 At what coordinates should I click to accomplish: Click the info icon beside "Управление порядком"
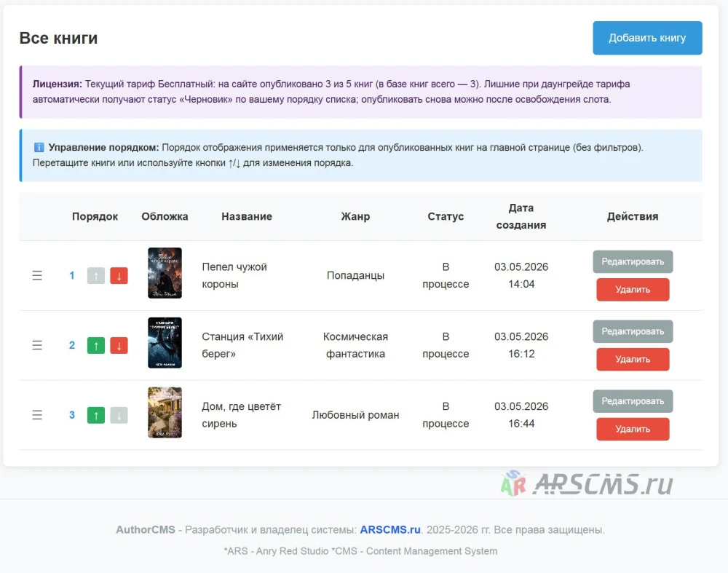[x=39, y=148]
